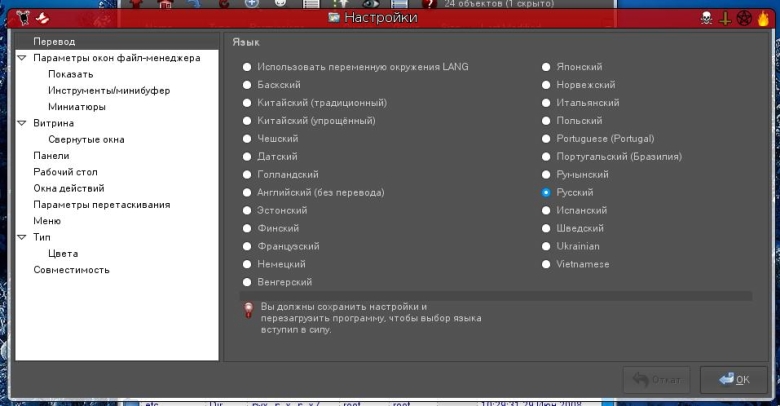Screen dimensions: 780x406
Task: Collapse the Витрина tree branch
Action: click(x=21, y=123)
